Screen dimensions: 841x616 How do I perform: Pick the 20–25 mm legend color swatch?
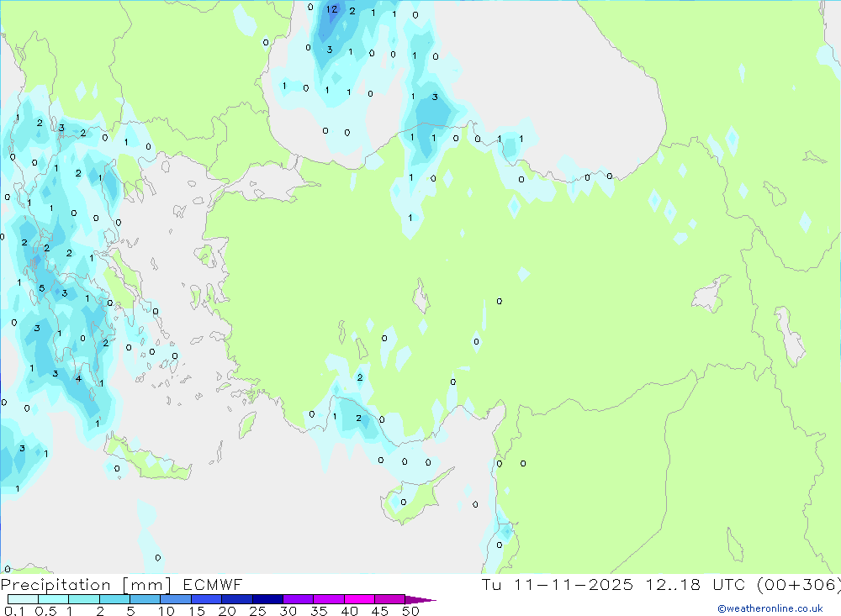pyautogui.click(x=236, y=599)
